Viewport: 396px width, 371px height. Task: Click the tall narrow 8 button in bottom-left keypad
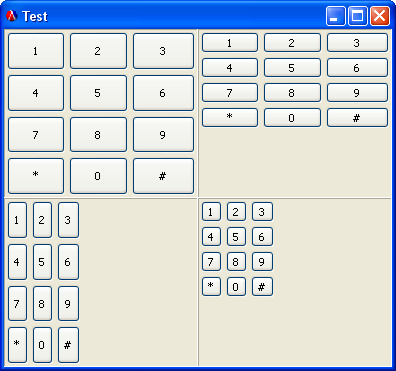coord(42,304)
